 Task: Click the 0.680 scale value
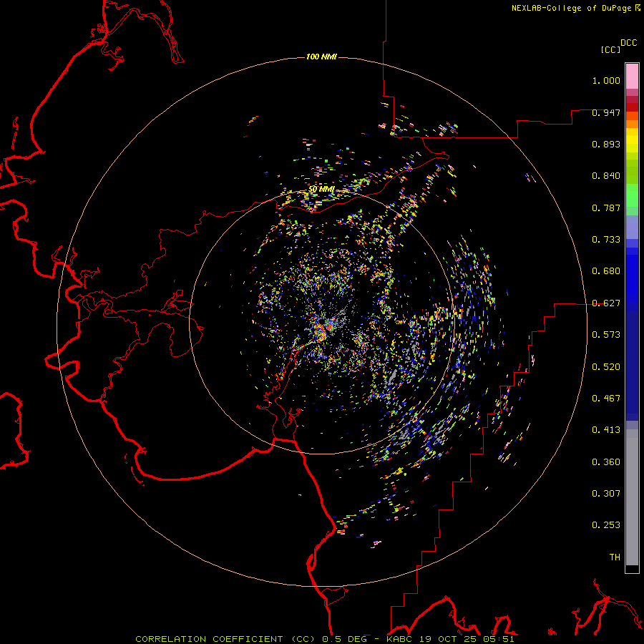pyautogui.click(x=606, y=271)
